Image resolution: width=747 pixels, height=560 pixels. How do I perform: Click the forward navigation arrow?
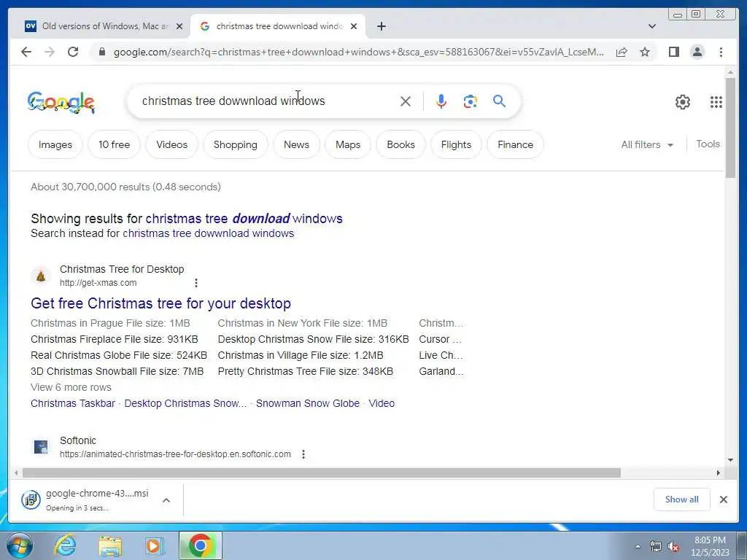pyautogui.click(x=50, y=52)
